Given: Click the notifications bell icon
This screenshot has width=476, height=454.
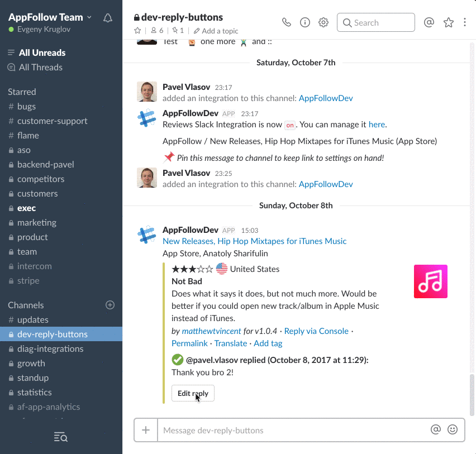Looking at the screenshot, I should coord(108,18).
